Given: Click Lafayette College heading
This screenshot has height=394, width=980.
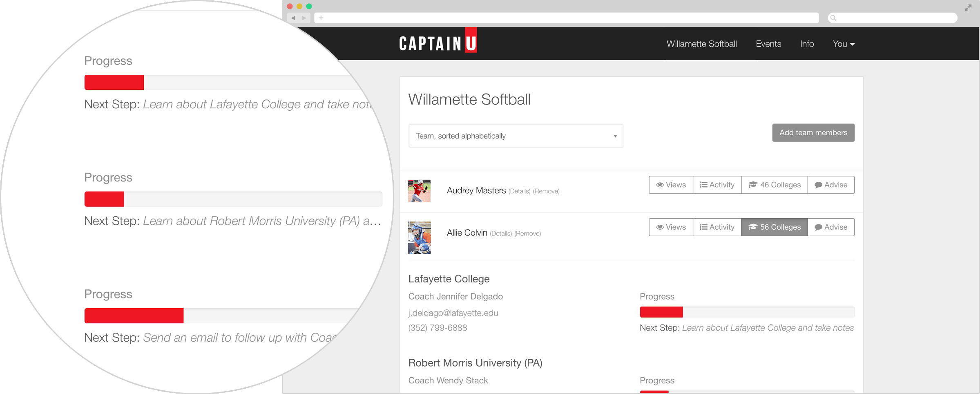Looking at the screenshot, I should pos(449,279).
